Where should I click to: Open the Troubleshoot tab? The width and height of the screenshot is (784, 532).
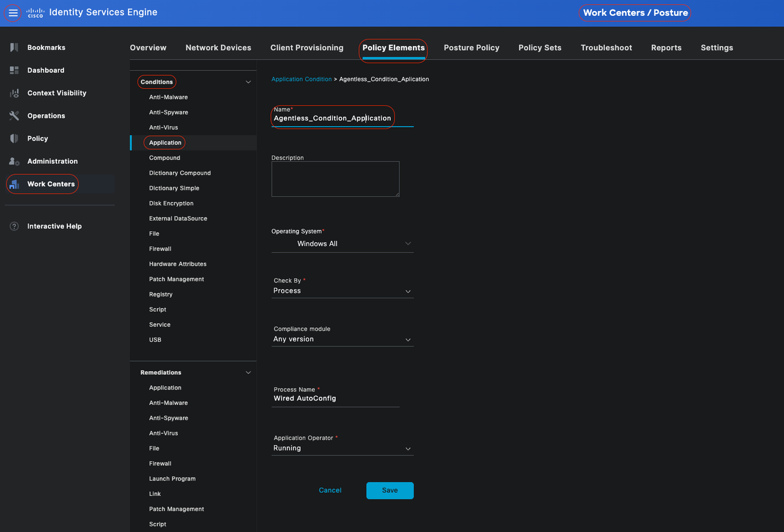pos(607,48)
